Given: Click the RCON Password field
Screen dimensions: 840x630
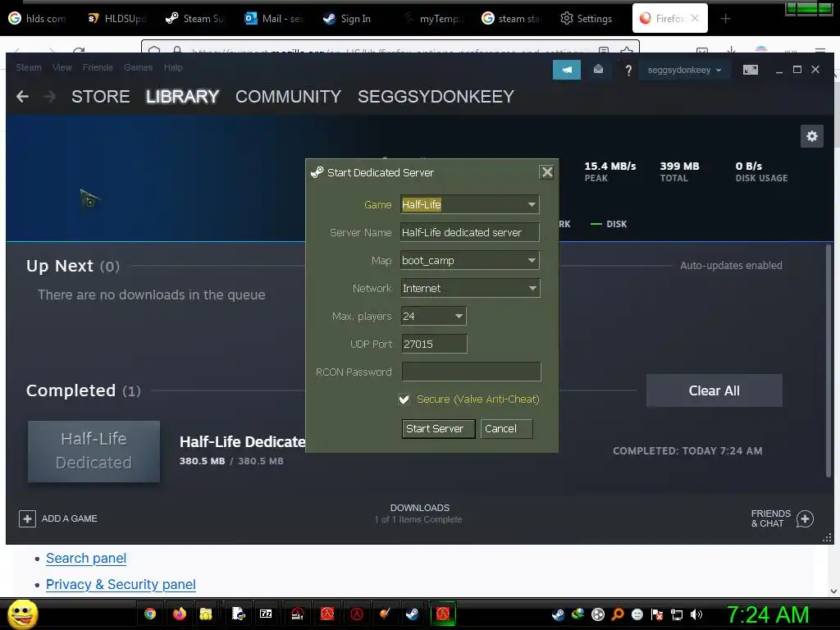Looking at the screenshot, I should [x=471, y=372].
